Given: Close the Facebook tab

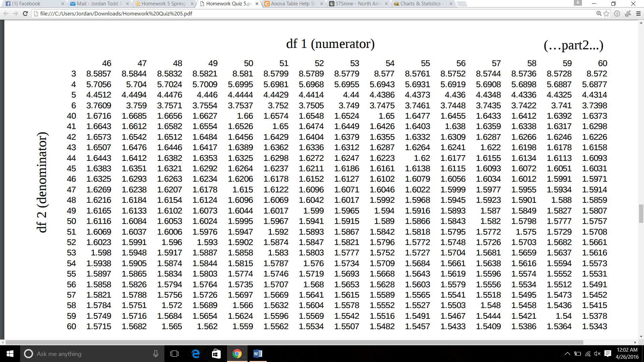Looking at the screenshot, I should point(63,4).
